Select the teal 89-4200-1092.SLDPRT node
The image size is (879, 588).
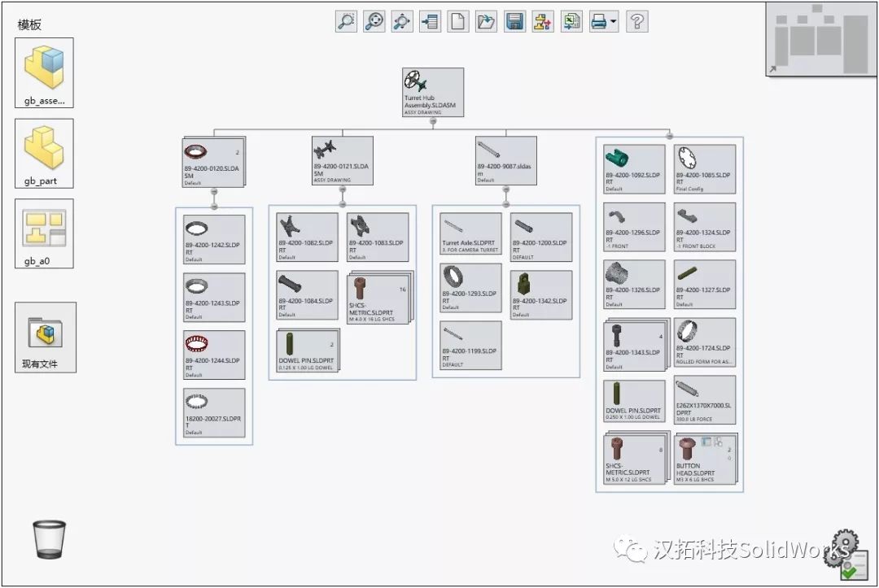pos(635,170)
